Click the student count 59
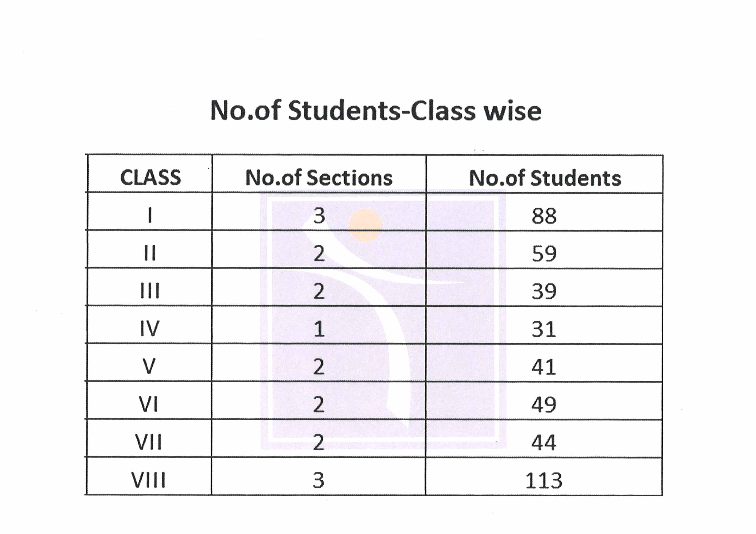The height and width of the screenshot is (534, 756). [544, 254]
